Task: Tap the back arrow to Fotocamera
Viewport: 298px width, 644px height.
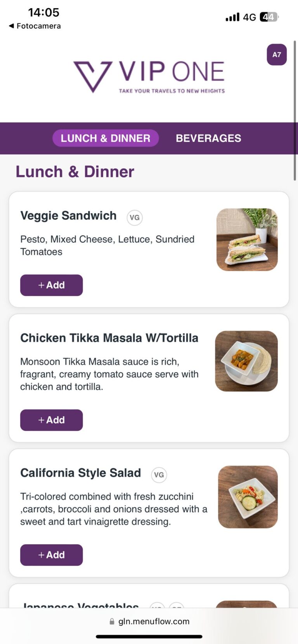Action: pos(11,26)
